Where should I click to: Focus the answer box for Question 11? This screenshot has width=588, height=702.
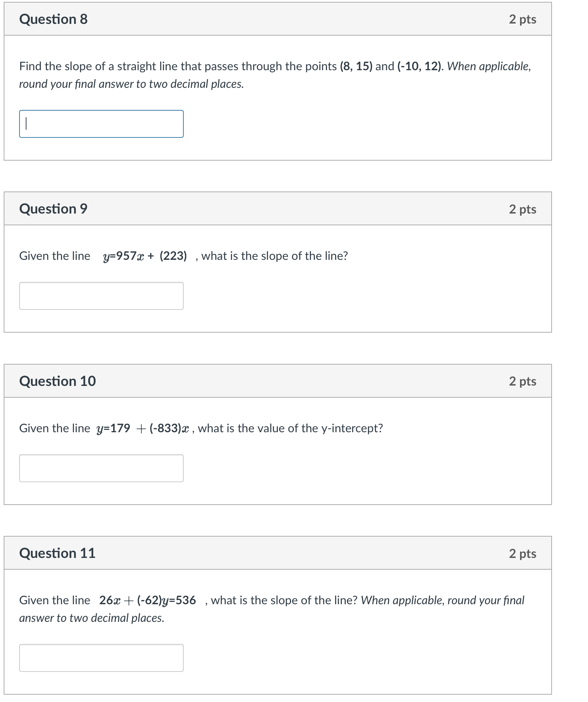[101, 658]
